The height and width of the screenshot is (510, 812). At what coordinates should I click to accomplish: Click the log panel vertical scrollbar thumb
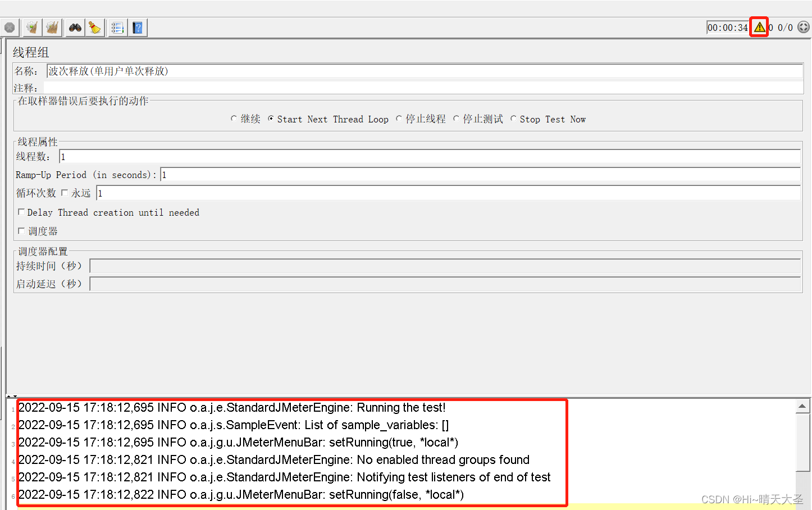(802, 443)
